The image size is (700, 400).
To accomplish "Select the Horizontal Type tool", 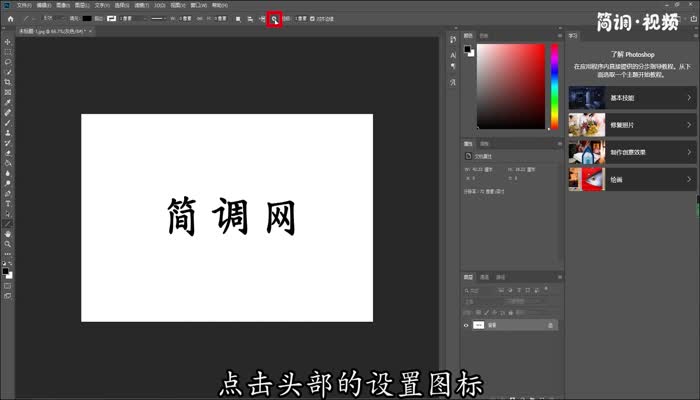I will pyautogui.click(x=7, y=203).
